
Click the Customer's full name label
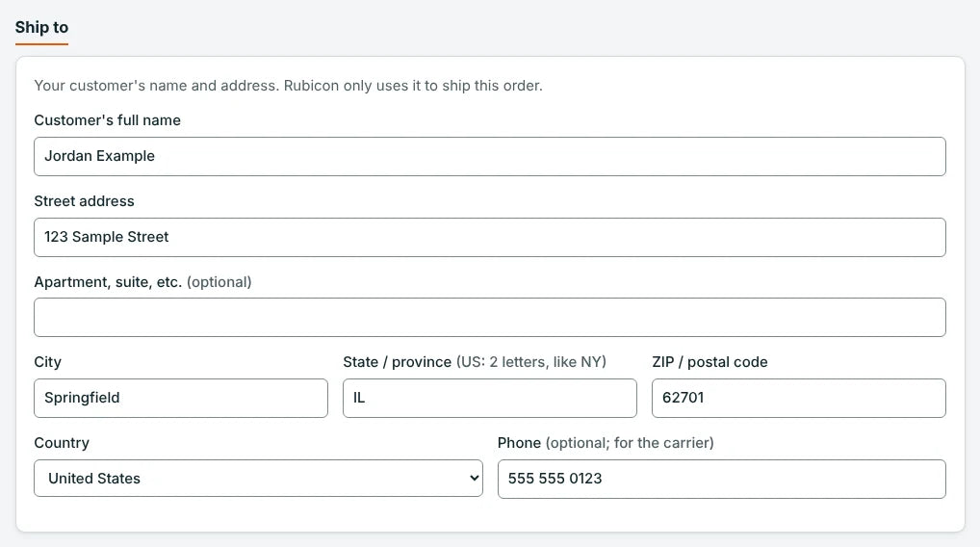coord(108,120)
